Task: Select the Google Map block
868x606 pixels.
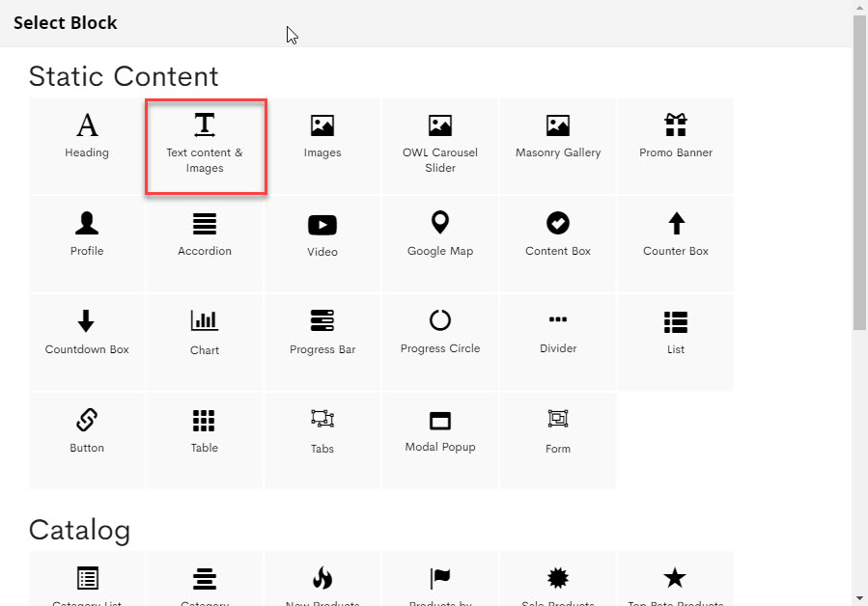Action: pyautogui.click(x=440, y=244)
